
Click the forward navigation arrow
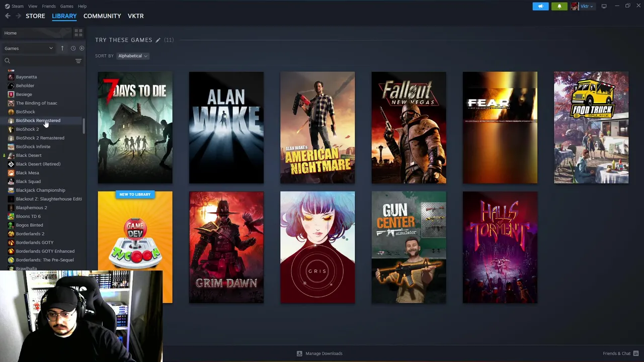click(18, 16)
